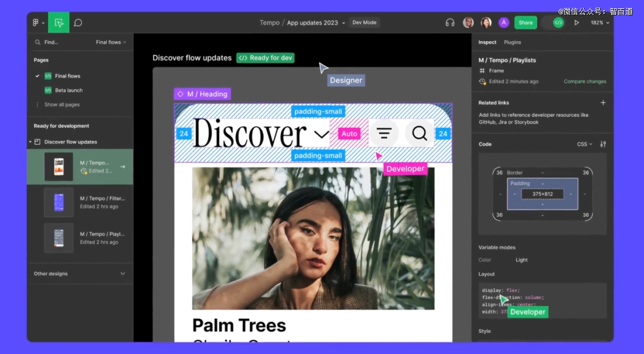Open the 182% zoom dropdown
Viewport: 644px width, 354px height.
tap(600, 23)
